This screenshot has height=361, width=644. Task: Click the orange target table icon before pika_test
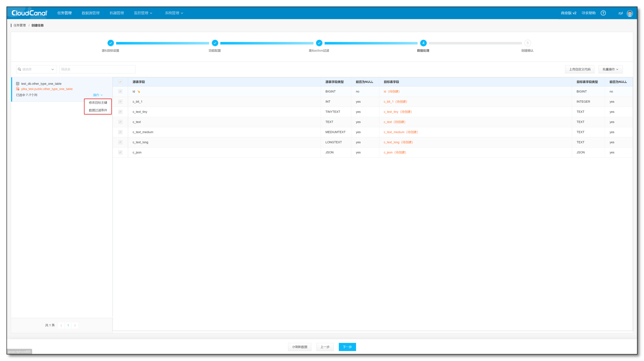[17, 89]
